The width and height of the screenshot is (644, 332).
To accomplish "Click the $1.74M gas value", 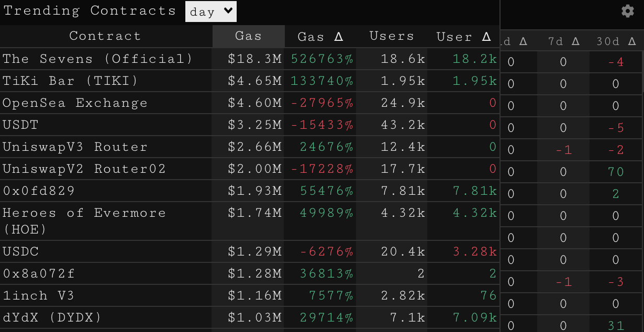I will point(255,213).
